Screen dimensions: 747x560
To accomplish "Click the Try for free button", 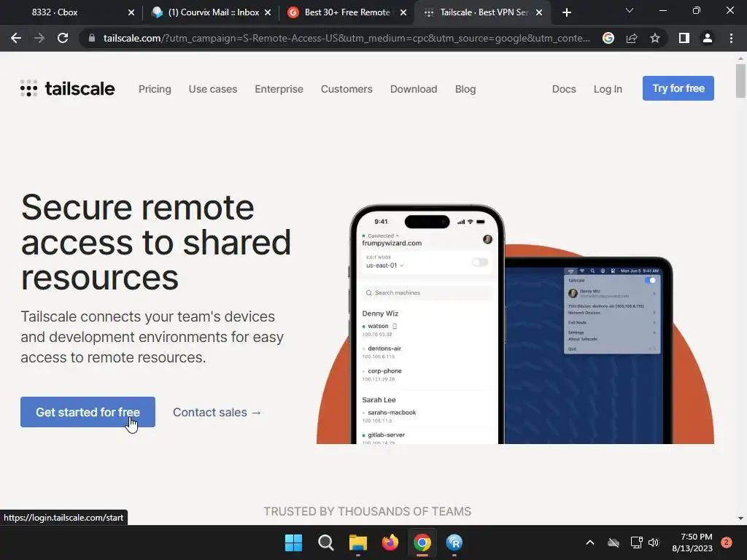I will (x=678, y=88).
